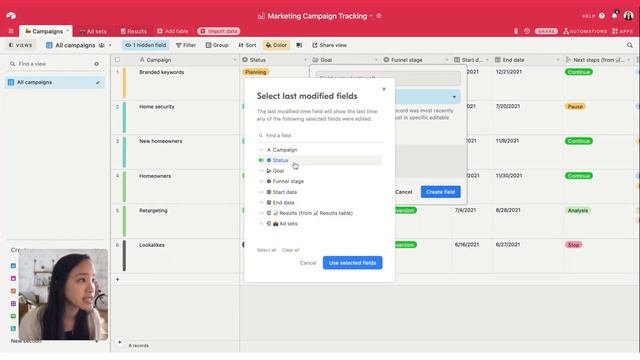The height and width of the screenshot is (360, 640).
Task: Open the Color menu
Action: coord(276,45)
